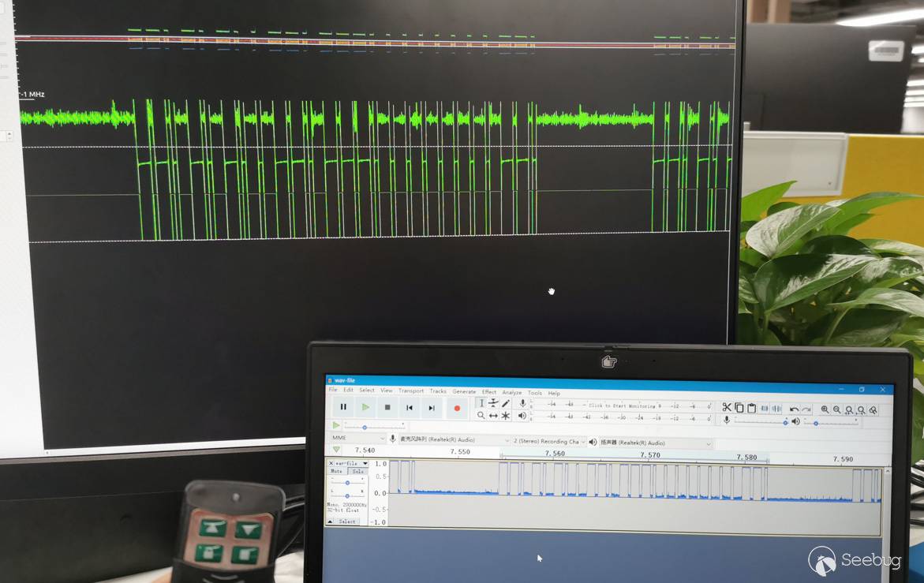Image resolution: width=924 pixels, height=583 pixels.
Task: Fit whole project in window
Action: point(862,410)
